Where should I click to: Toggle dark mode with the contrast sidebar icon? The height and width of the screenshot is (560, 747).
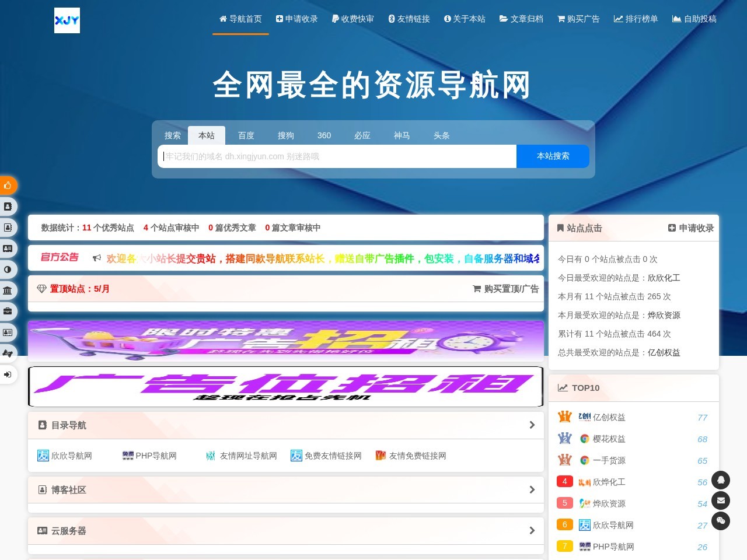coord(8,269)
